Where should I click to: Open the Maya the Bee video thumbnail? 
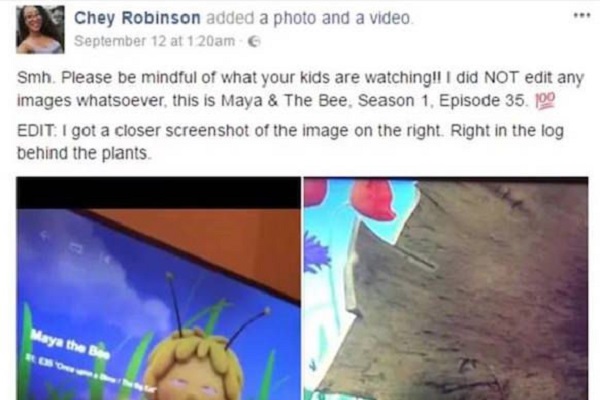point(158,288)
